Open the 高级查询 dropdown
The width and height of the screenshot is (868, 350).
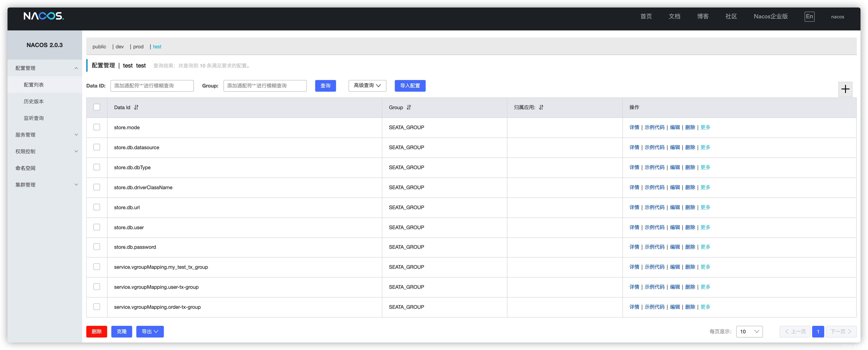click(x=367, y=86)
